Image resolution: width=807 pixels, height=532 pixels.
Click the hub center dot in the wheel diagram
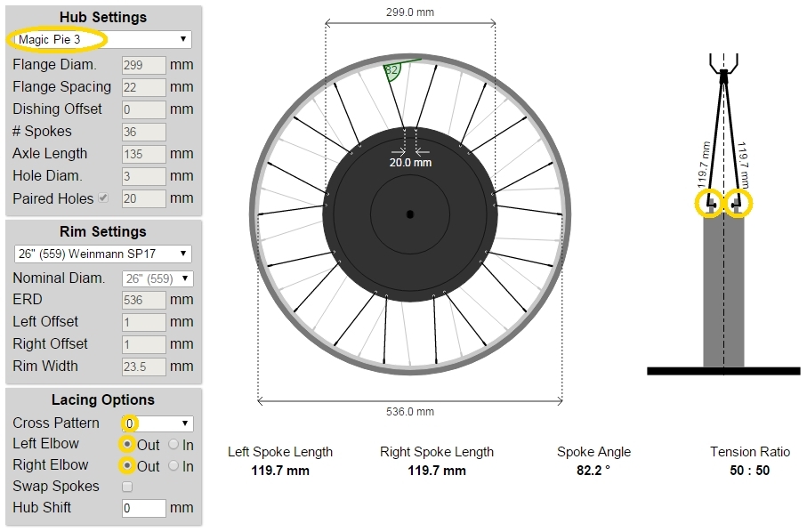(410, 214)
